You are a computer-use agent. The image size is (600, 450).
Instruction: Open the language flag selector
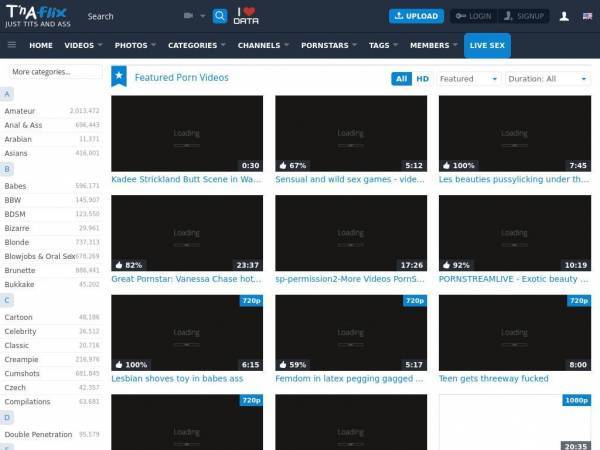(x=587, y=16)
